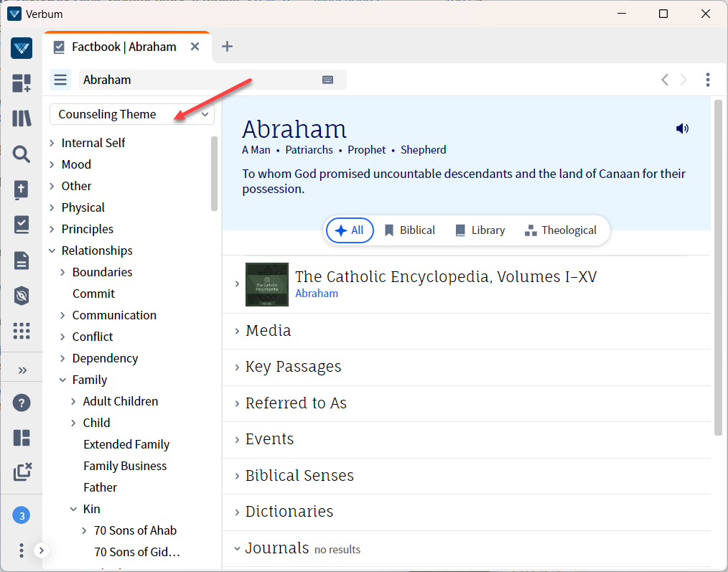Expand the Dictionaries section
The image size is (728, 572).
pos(237,512)
